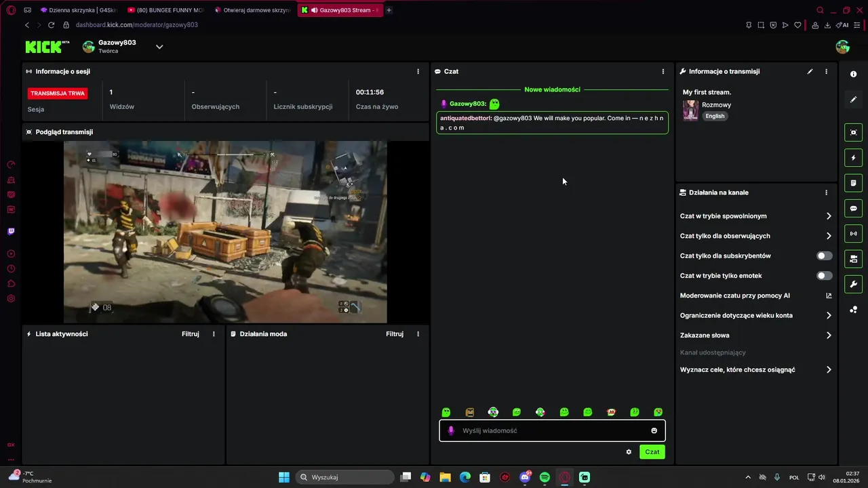Toggle the lightning activity panel sidebar icon
868x488 pixels.
pos(853,158)
